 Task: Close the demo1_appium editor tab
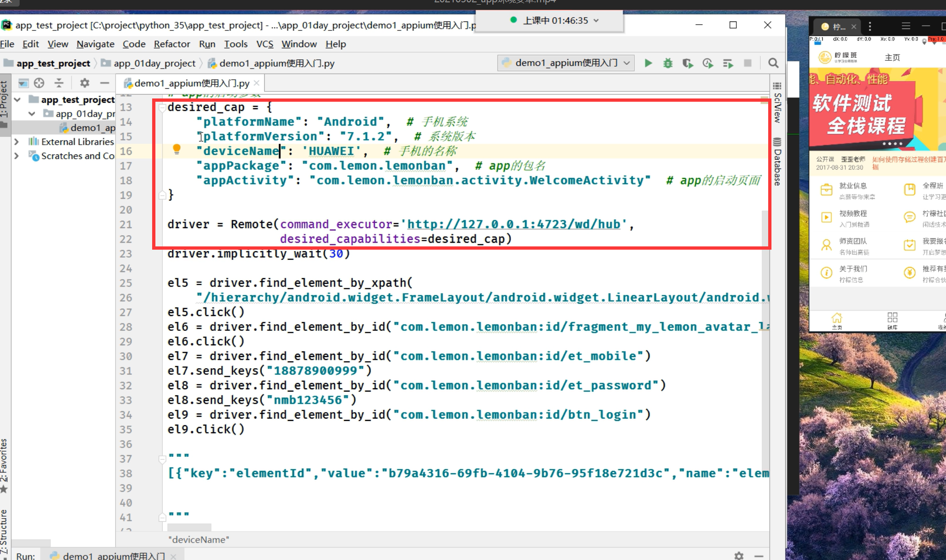coord(257,83)
